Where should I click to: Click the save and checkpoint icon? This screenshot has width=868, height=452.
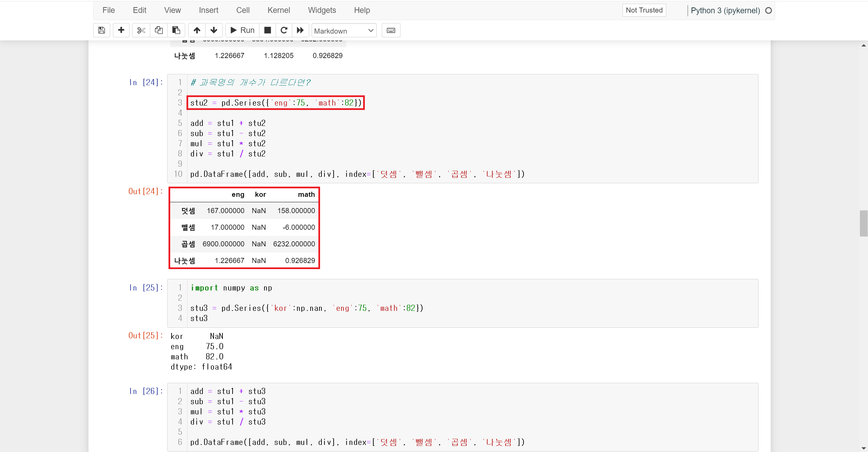point(101,30)
